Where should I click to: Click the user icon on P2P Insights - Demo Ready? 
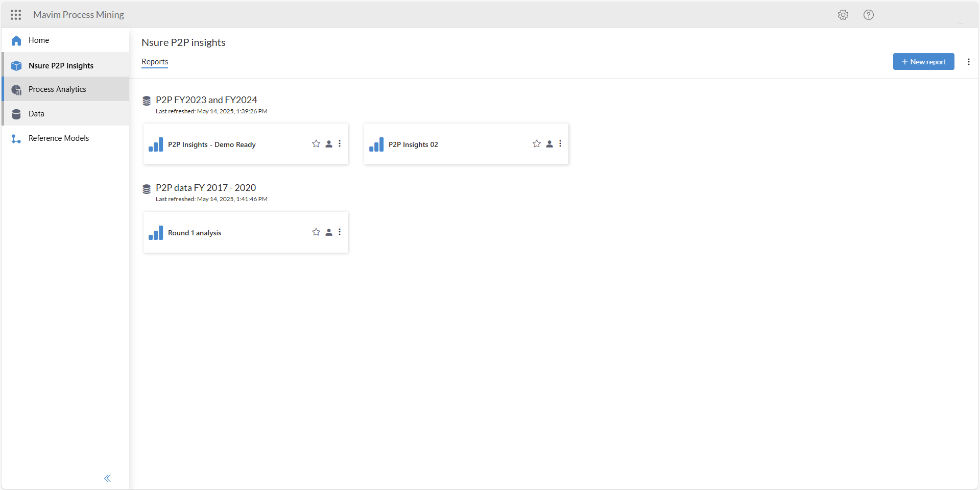329,144
